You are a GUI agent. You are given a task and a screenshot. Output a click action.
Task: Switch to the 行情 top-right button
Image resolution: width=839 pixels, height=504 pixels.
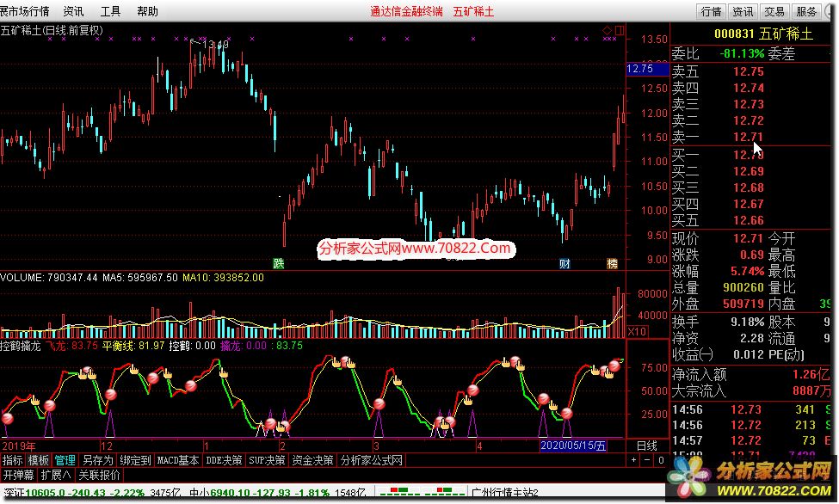711,11
